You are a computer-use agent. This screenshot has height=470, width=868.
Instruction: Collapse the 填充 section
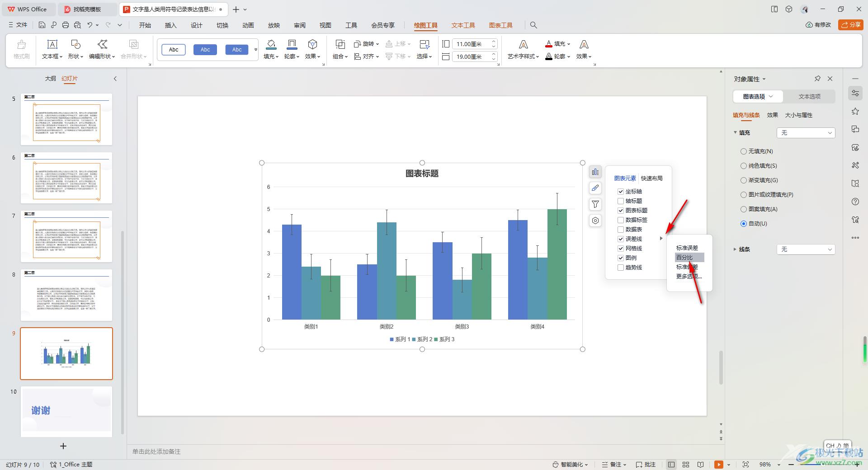point(735,132)
